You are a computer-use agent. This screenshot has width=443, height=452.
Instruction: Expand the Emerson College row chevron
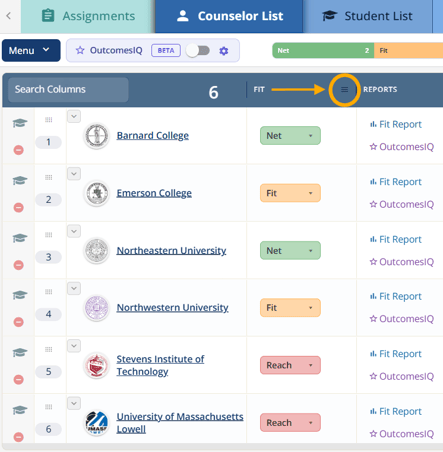pyautogui.click(x=74, y=174)
